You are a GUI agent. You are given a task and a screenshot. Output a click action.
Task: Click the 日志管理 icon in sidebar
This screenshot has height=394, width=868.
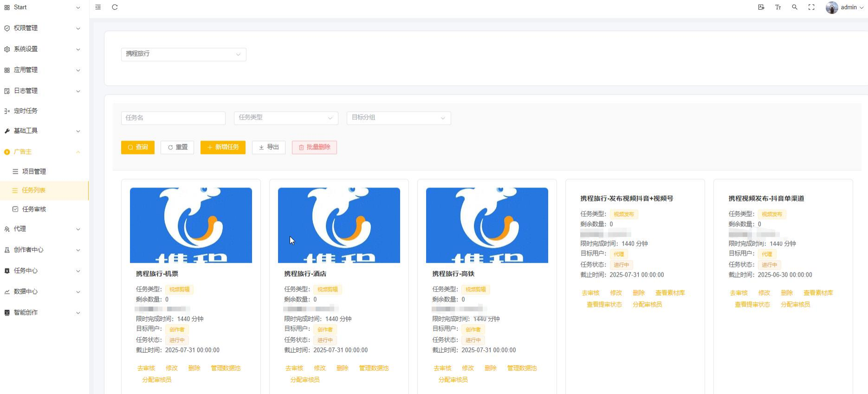(7, 91)
